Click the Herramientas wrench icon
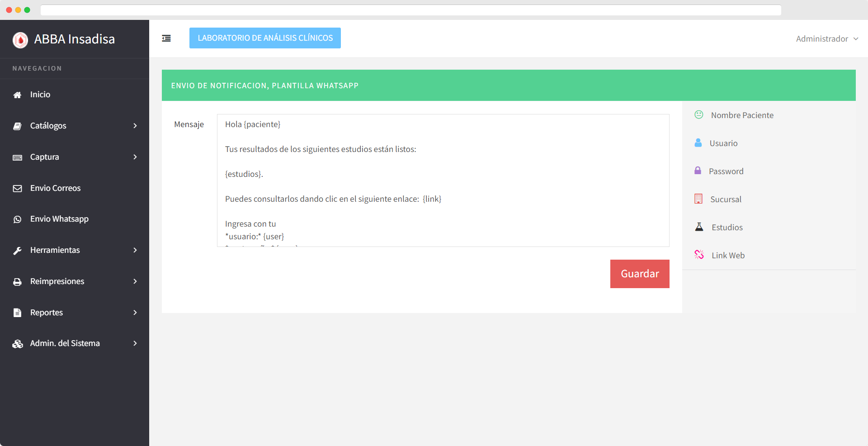 pyautogui.click(x=17, y=251)
